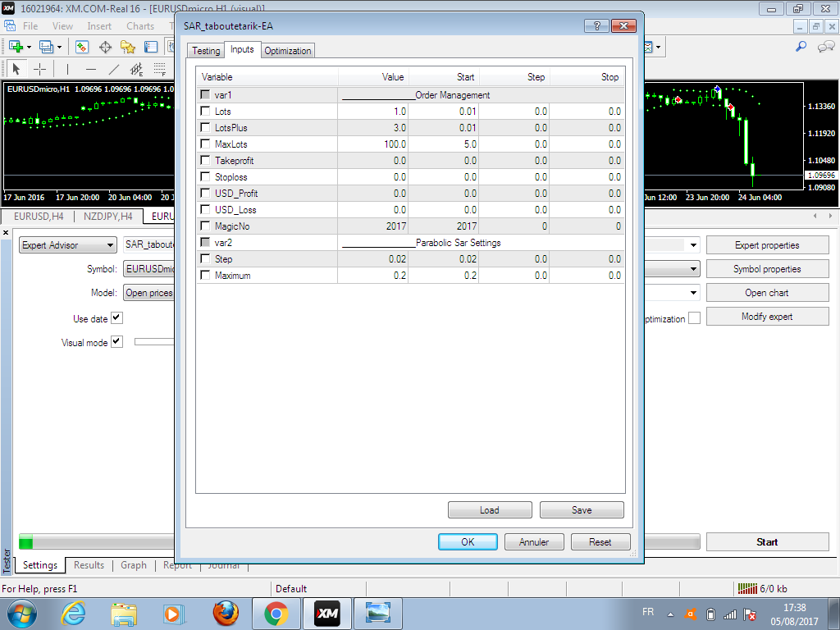Edit the MaxLots value cell

click(x=373, y=144)
